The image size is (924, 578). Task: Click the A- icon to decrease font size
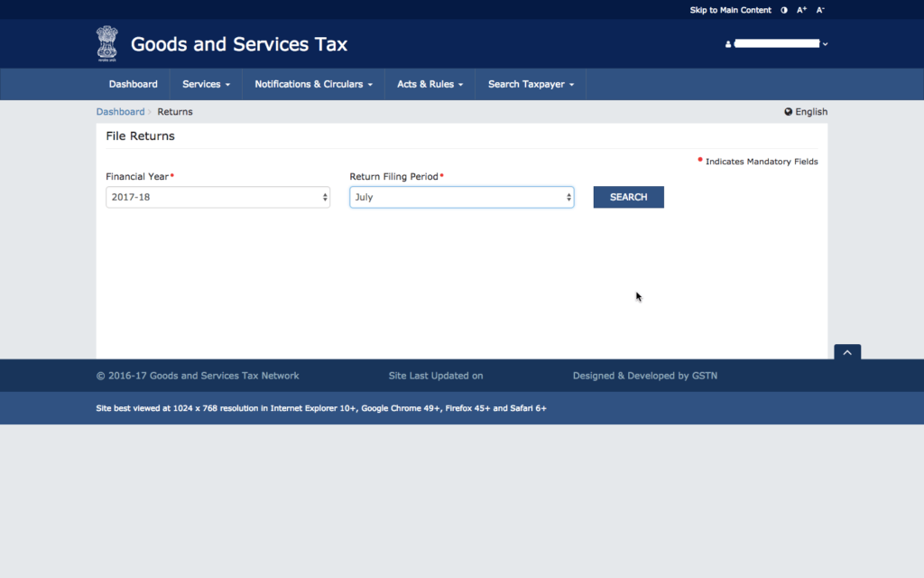[x=819, y=9]
